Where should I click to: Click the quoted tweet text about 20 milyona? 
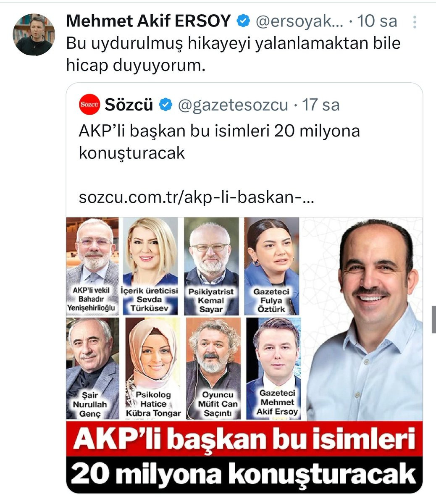point(219,142)
